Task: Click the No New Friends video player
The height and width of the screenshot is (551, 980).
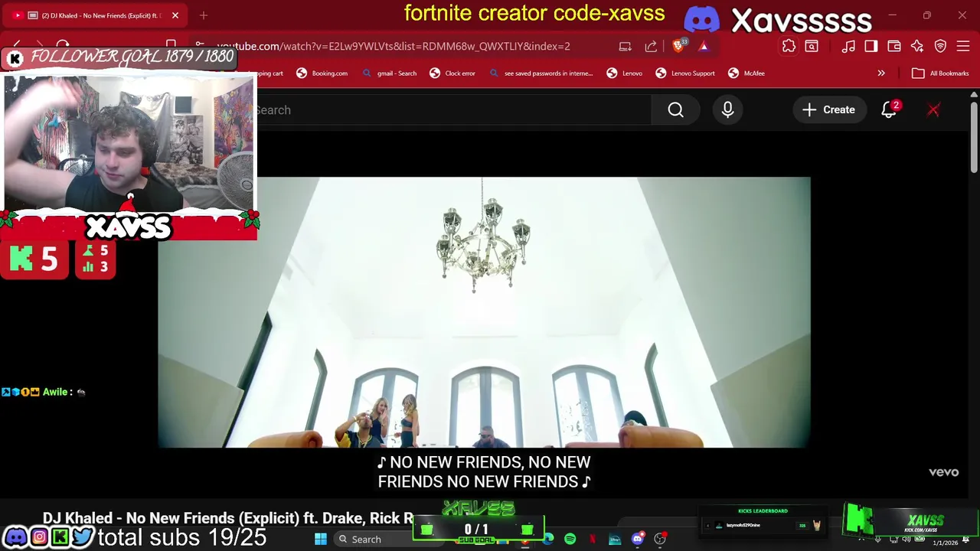Action: (x=484, y=312)
